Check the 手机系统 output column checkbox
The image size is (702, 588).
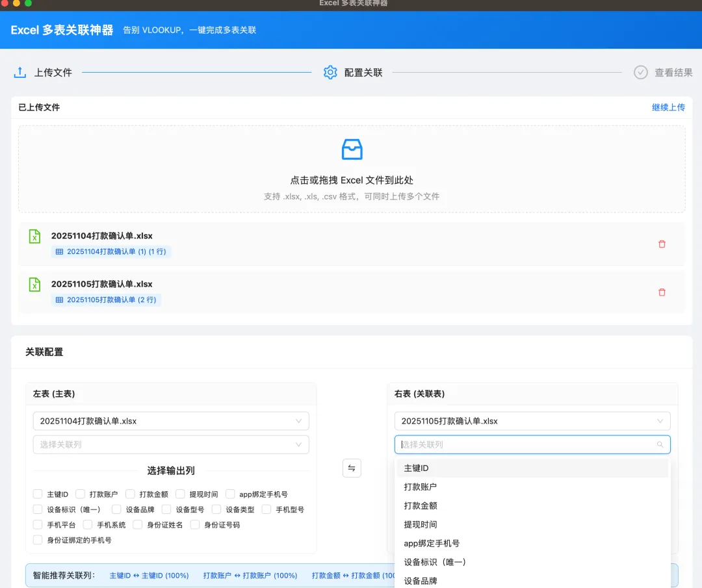(x=88, y=524)
